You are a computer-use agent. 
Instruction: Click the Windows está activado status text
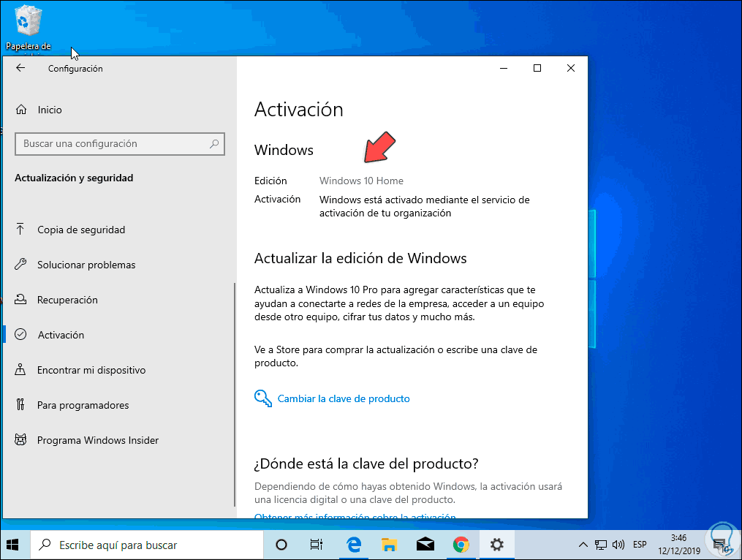coord(425,206)
